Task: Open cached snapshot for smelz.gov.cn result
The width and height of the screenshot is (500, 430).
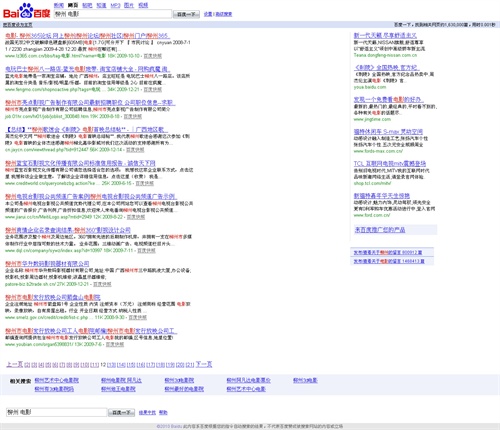Action: [x=137, y=317]
